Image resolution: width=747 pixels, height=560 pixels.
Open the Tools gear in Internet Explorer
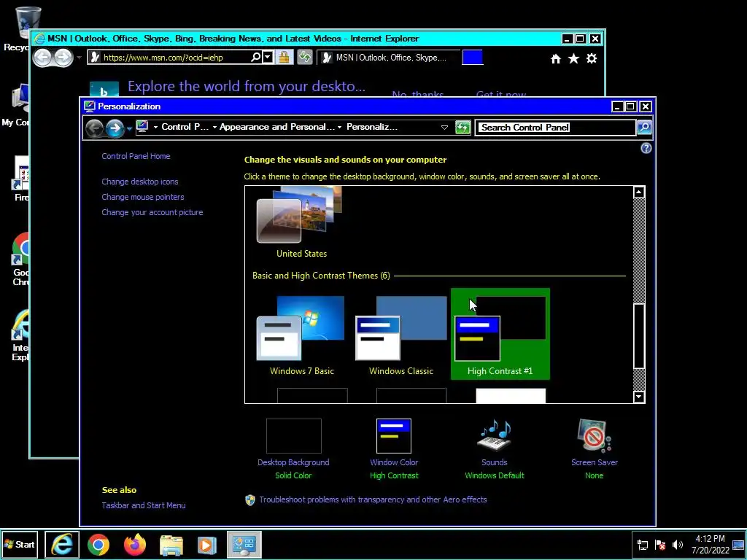[592, 58]
